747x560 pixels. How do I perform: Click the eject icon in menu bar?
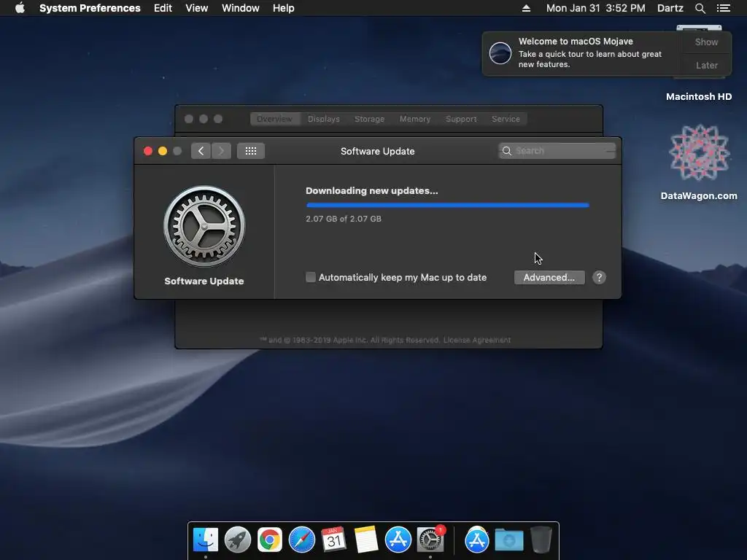(x=526, y=8)
